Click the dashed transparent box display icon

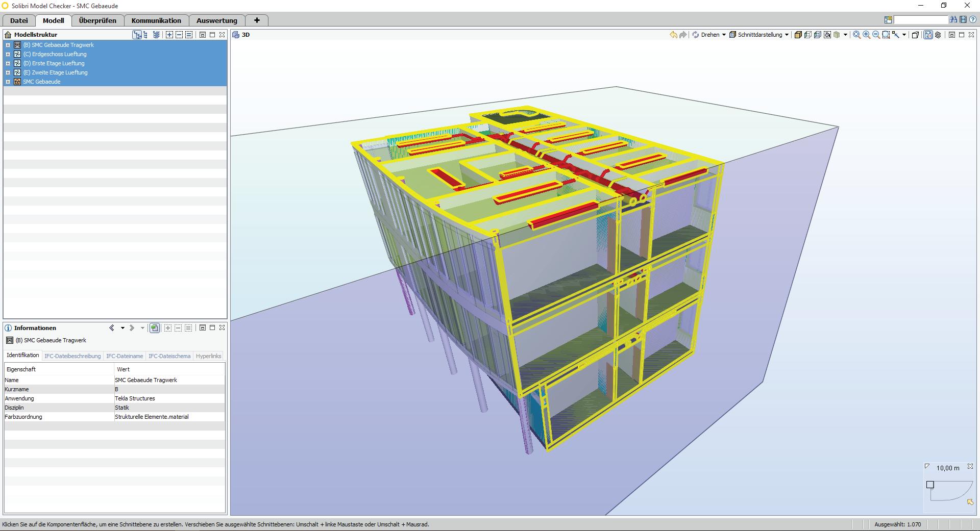[x=807, y=35]
